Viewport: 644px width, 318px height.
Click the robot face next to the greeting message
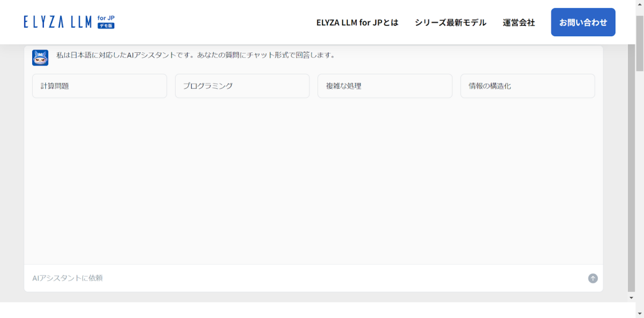point(40,57)
